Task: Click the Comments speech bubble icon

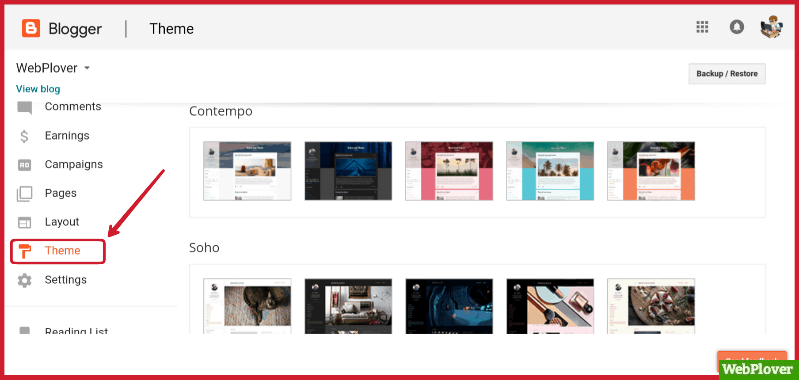Action: point(24,108)
